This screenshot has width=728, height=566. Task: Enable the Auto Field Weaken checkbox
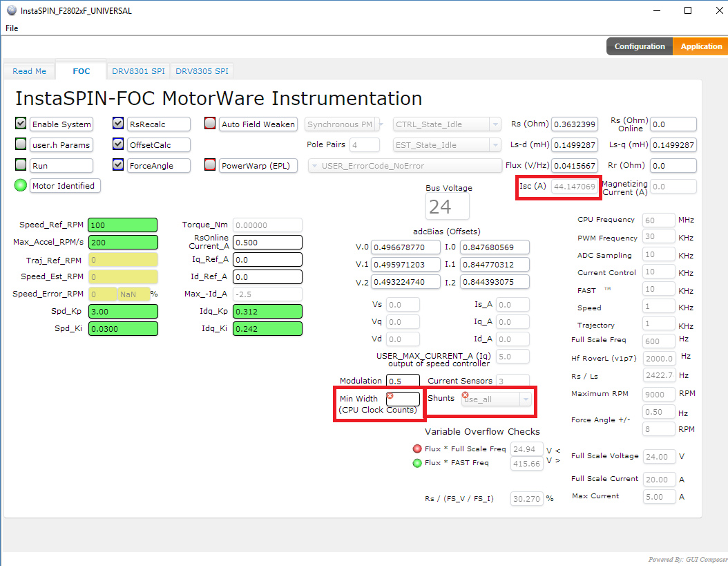[210, 123]
